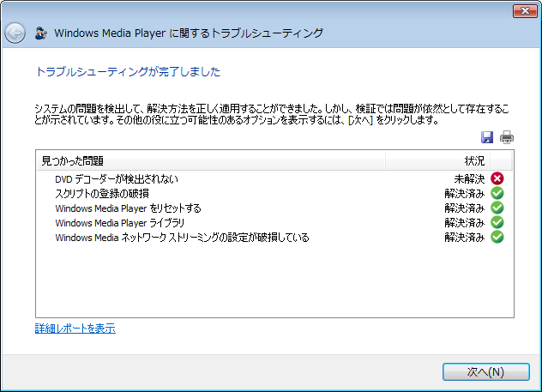Click red X icon for DVD デコーダー row

coord(497,178)
